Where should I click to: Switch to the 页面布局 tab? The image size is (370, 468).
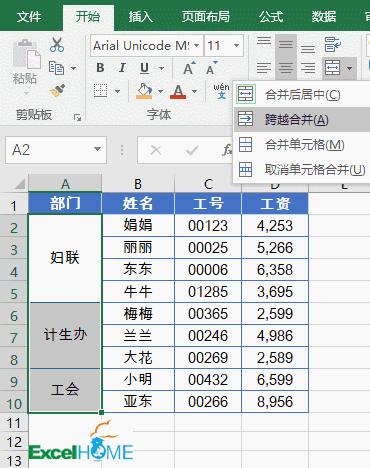[206, 16]
